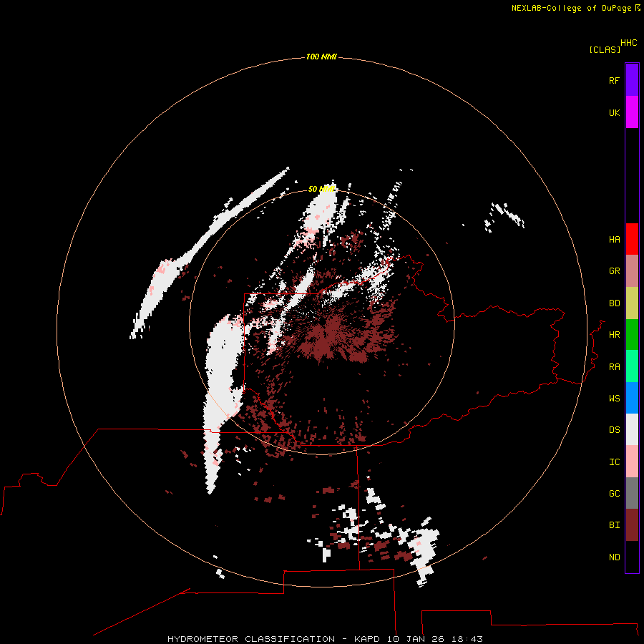This screenshot has height=644, width=644.
Task: Click the WS blue legend swatch
Action: coord(632,398)
